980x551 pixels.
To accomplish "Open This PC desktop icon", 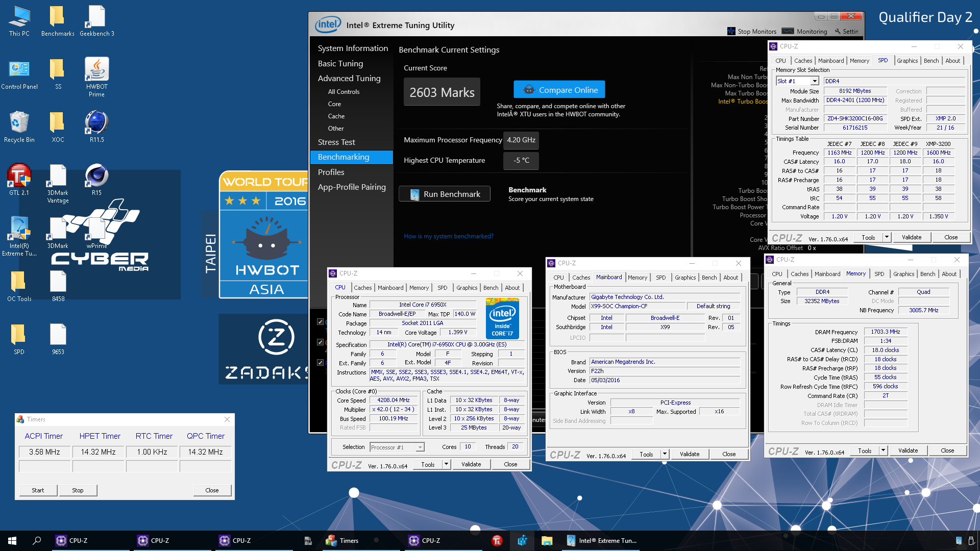I will [x=19, y=21].
